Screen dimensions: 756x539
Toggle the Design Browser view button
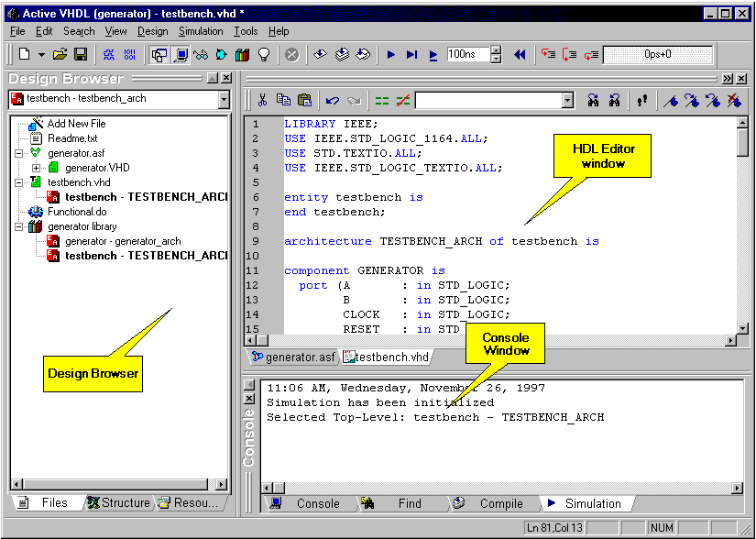159,55
